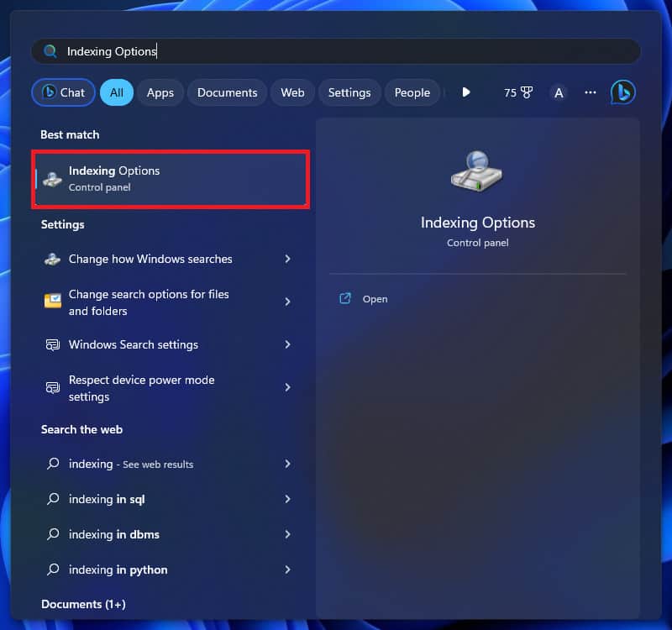The image size is (672, 630).
Task: Expand Respect device power mode settings chevron
Action: [287, 387]
